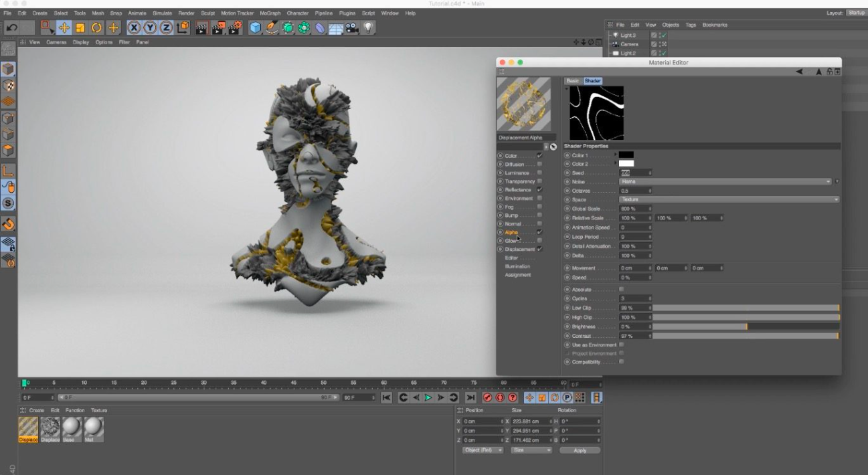Open Edit Render Settings clapperboard with gear
This screenshot has height=475, width=868.
point(235,27)
